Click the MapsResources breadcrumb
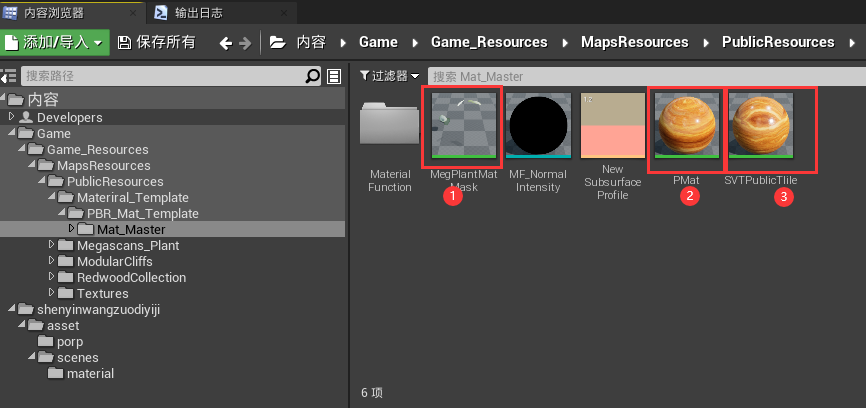Image resolution: width=866 pixels, height=408 pixels. (x=635, y=43)
